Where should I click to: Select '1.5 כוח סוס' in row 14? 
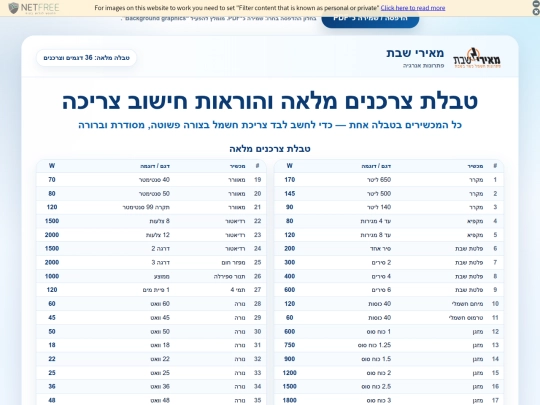point(376,359)
